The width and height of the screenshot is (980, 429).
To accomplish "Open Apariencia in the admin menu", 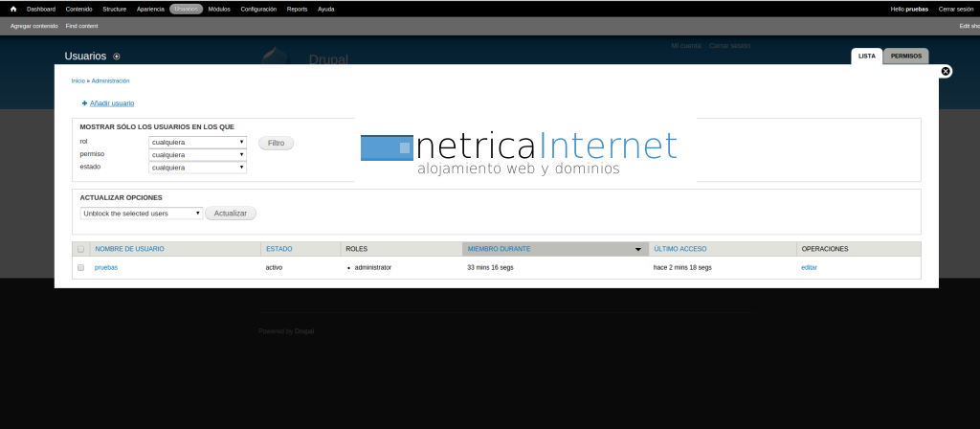I will click(x=150, y=10).
